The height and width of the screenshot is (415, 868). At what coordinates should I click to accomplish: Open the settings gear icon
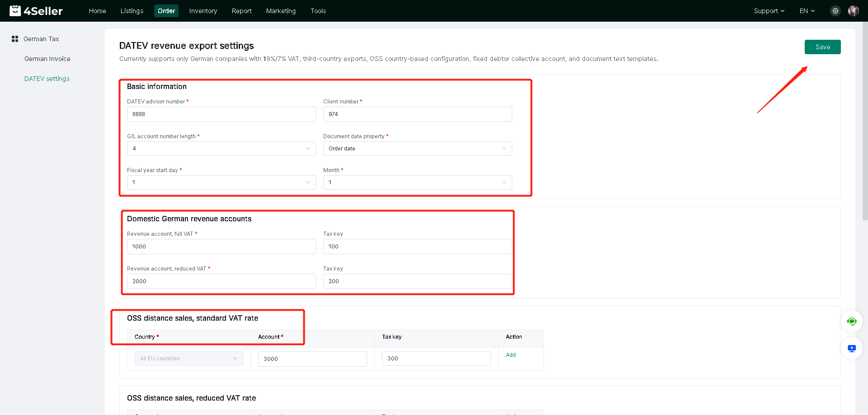(x=835, y=11)
